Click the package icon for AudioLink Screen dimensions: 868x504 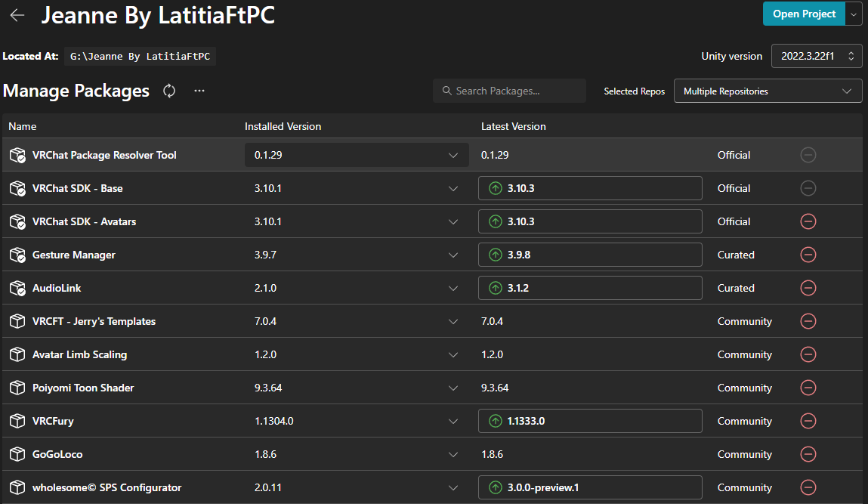17,288
